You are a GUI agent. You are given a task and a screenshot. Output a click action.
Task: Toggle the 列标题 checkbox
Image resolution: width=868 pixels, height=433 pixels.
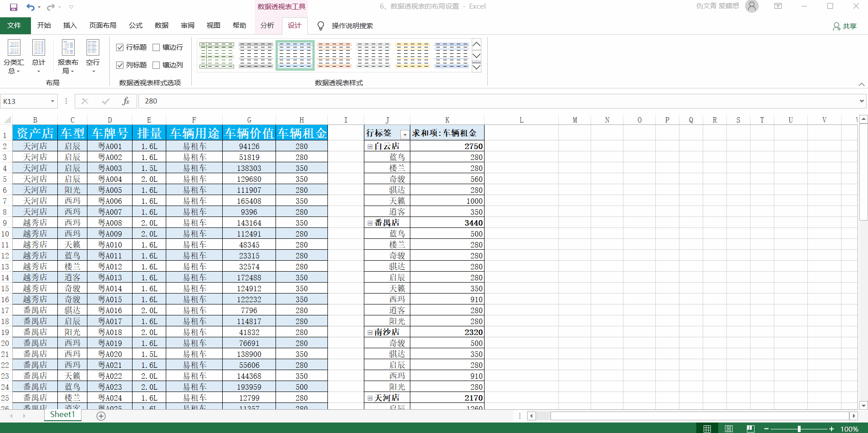(x=120, y=65)
